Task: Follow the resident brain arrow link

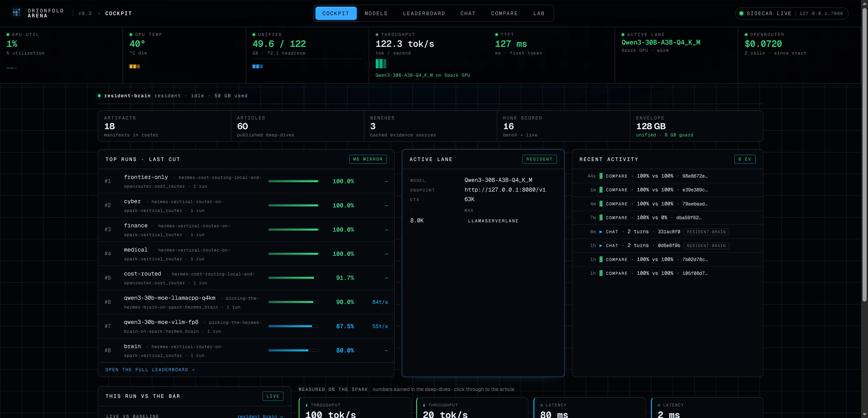Action: [x=260, y=416]
